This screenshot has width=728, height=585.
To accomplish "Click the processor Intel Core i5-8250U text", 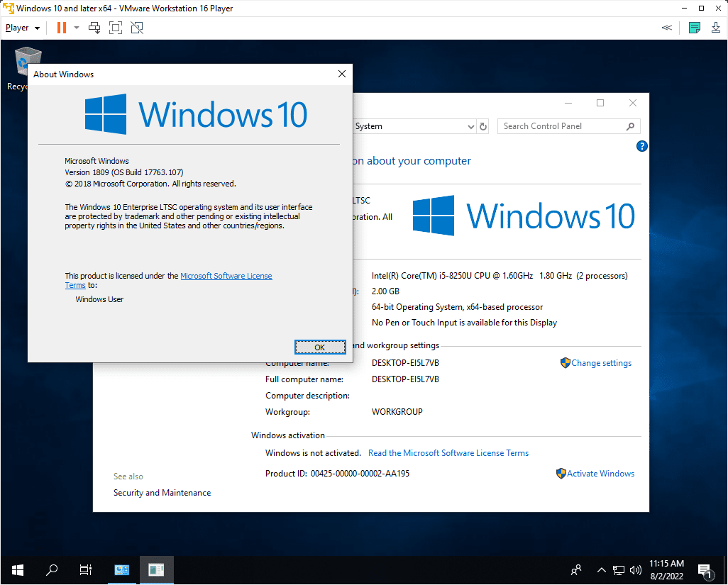I will (500, 276).
